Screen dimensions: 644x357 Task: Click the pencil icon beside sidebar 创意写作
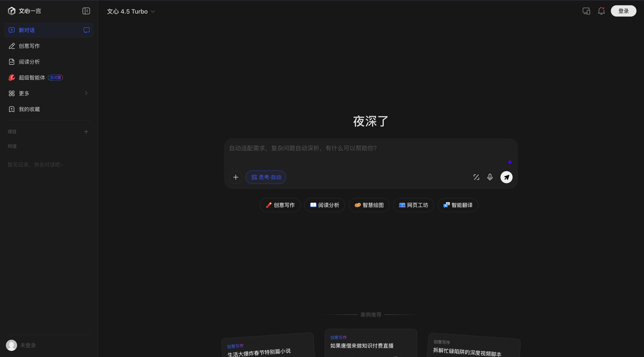(12, 46)
